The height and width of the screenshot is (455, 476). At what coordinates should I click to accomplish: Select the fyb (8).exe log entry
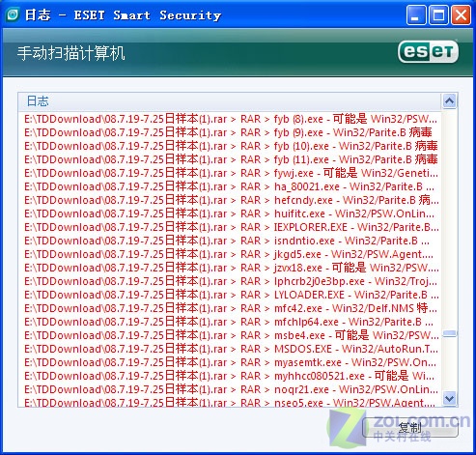click(231, 119)
